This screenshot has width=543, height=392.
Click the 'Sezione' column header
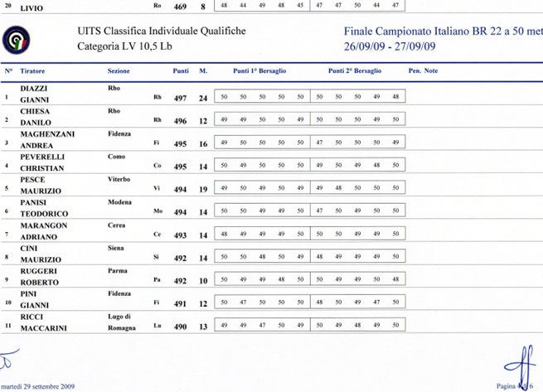(119, 71)
